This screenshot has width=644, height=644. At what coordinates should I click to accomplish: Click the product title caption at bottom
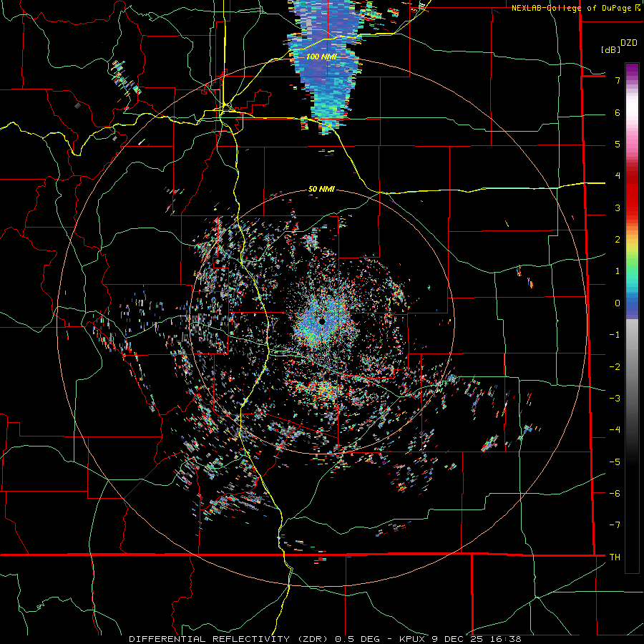326,639
